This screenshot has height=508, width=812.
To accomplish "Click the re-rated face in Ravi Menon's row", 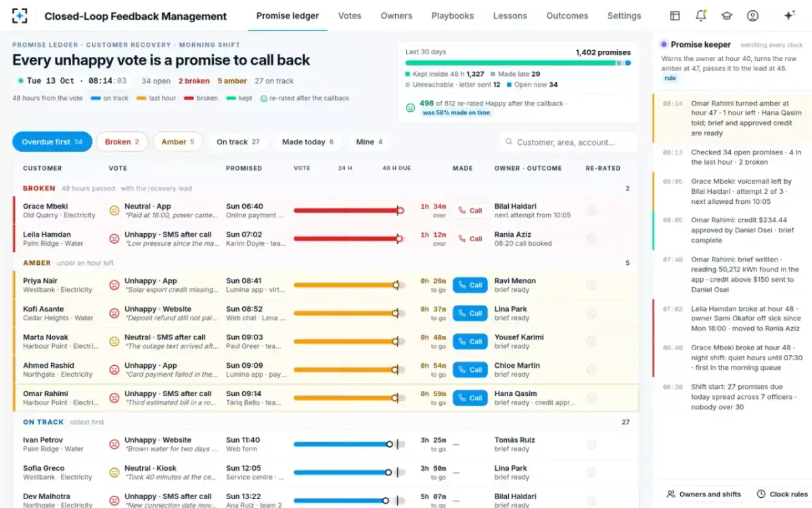I will point(591,285).
